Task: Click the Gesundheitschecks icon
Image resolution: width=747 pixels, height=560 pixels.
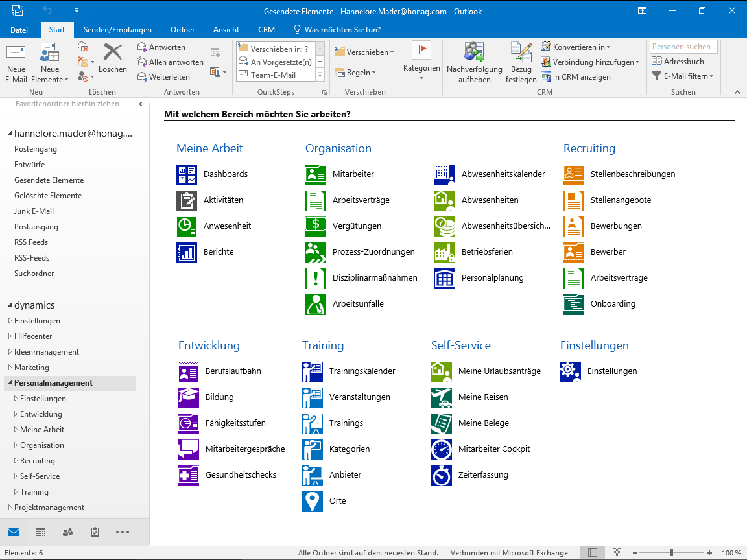Action: pos(189,475)
